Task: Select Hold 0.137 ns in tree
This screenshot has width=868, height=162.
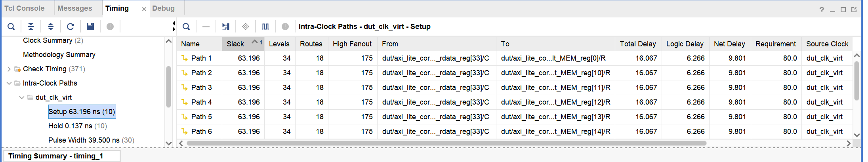Action: pyautogui.click(x=78, y=126)
